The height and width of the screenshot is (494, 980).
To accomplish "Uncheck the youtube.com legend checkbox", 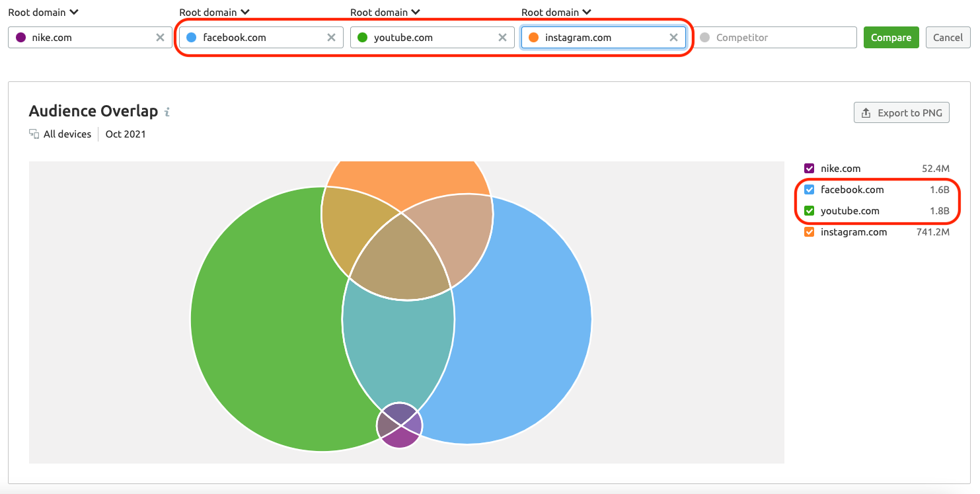I will pos(810,211).
